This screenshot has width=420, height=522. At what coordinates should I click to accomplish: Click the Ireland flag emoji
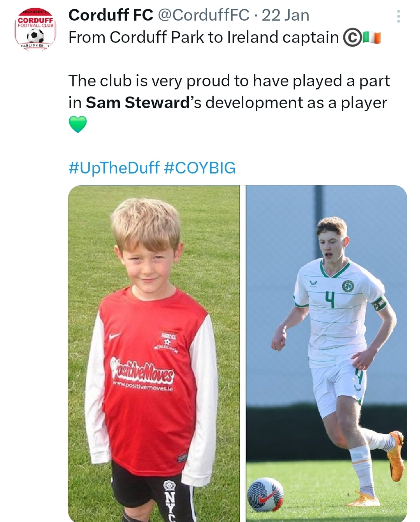[x=371, y=38]
